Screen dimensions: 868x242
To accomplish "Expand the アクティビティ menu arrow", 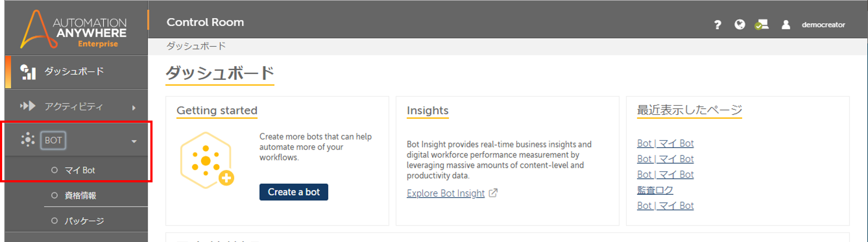I will point(134,107).
